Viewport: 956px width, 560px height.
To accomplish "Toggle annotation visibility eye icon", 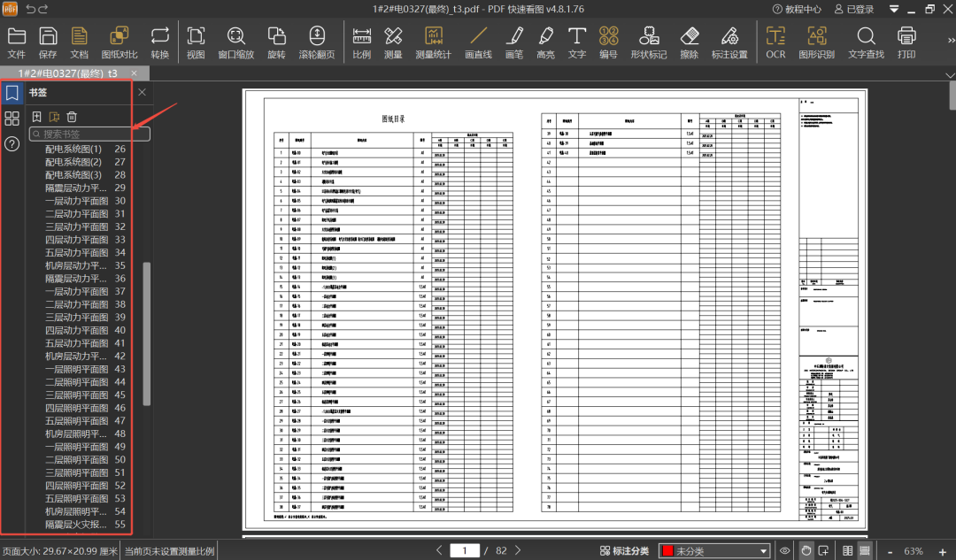I will pos(784,550).
